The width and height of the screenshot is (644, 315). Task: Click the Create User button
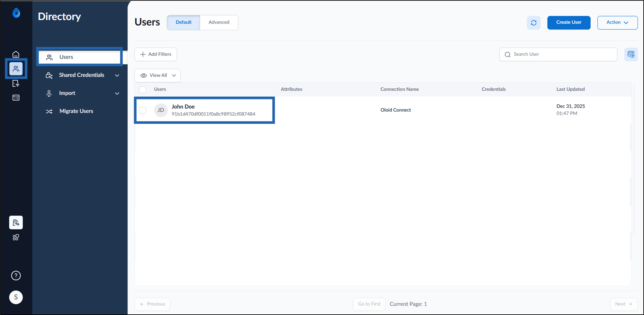point(569,22)
